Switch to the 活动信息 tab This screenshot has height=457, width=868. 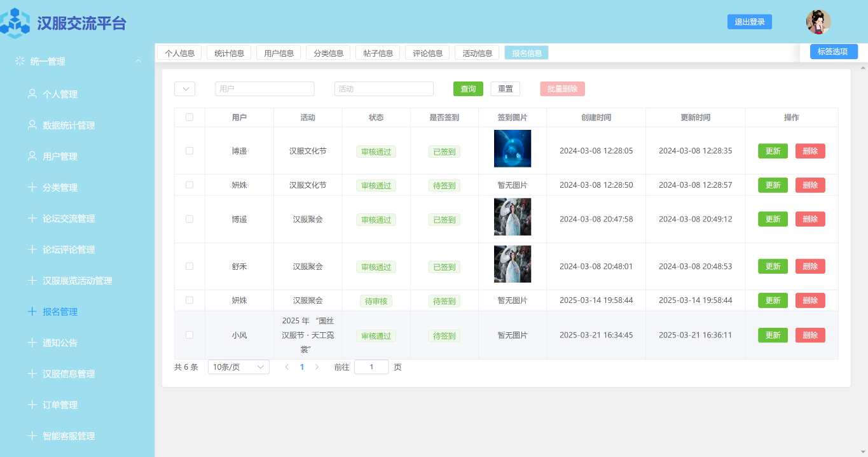(x=477, y=53)
